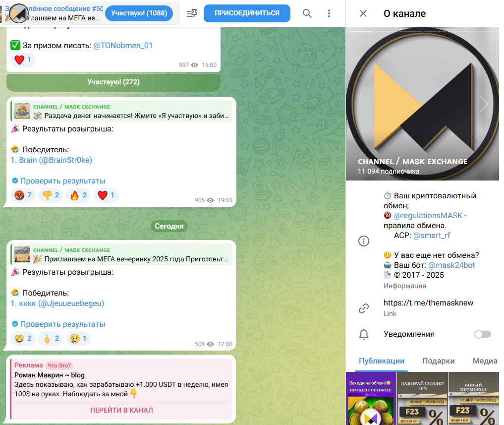
Task: Search this channel with the magnifier icon
Action: (x=307, y=13)
